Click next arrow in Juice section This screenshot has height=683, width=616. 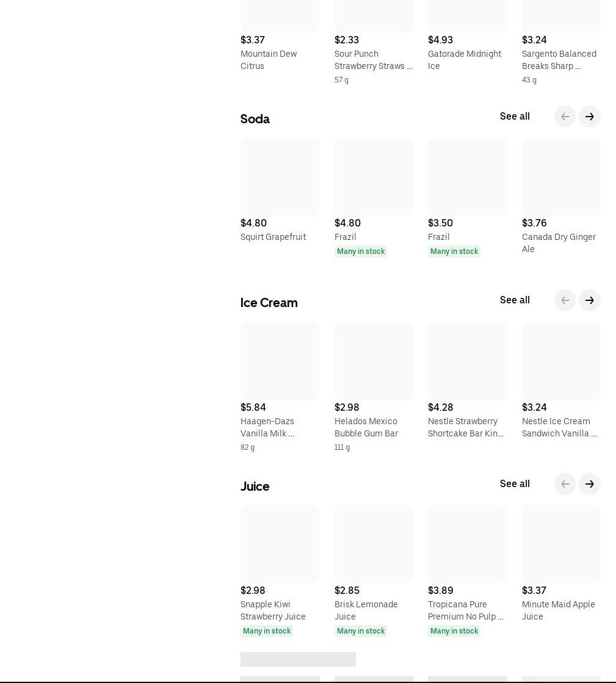pos(589,484)
